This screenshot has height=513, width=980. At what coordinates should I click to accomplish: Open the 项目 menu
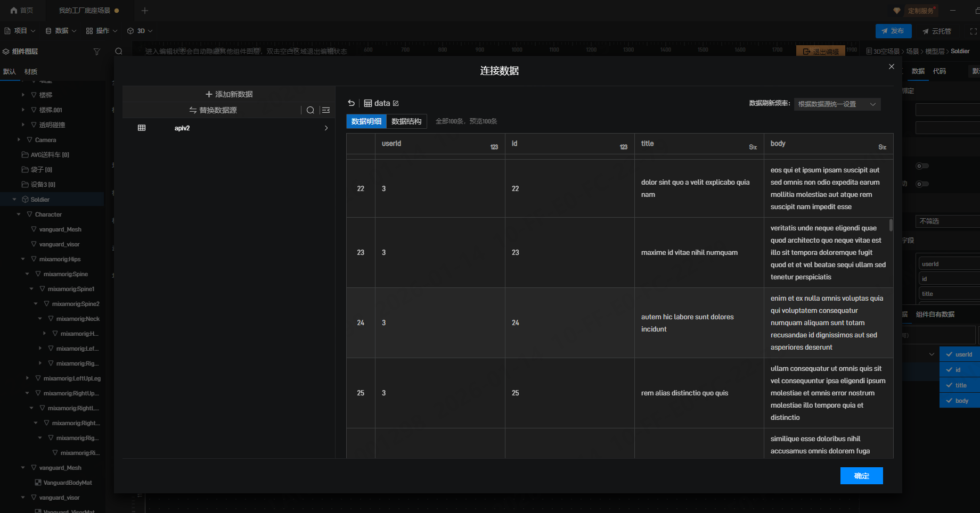click(x=20, y=31)
